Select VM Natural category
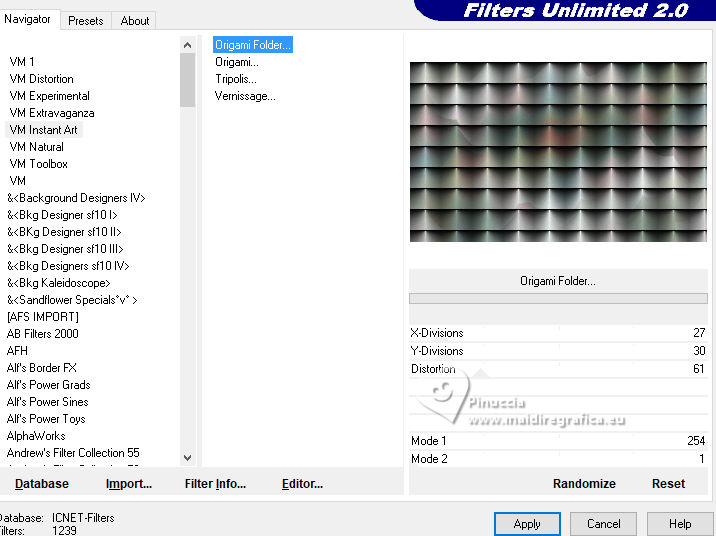Viewport: 716px width, 536px height. coord(37,147)
